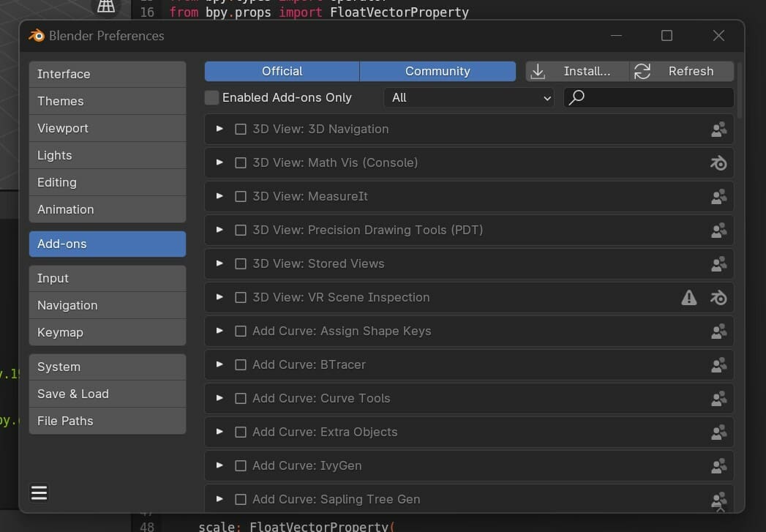
Task: Click the community icon on Assign Shape Keys row
Action: click(718, 331)
